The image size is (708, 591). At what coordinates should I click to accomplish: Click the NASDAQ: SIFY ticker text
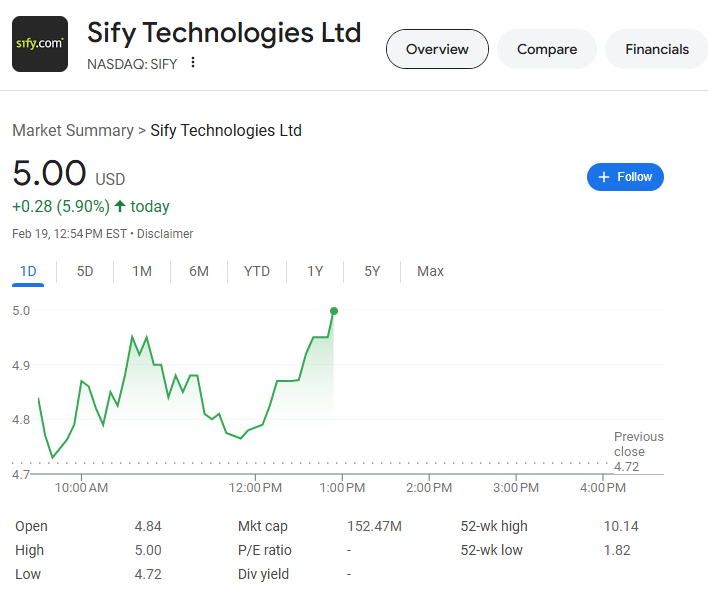pos(132,64)
